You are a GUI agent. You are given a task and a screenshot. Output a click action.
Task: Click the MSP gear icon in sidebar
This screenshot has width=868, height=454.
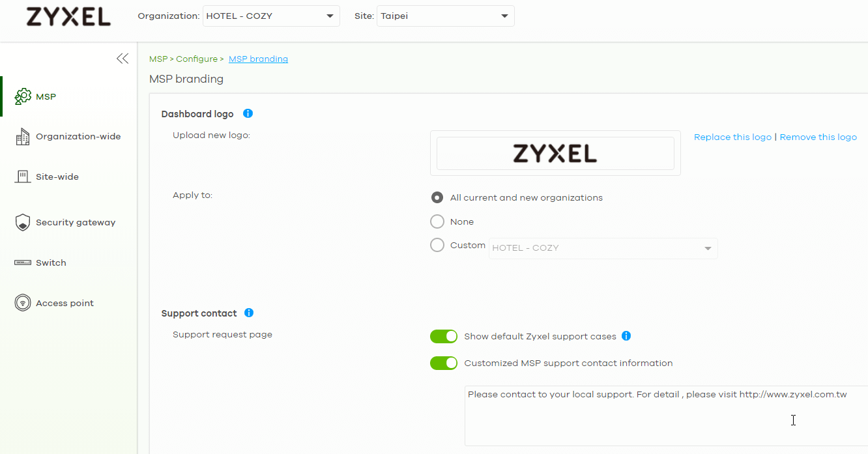[x=23, y=96]
